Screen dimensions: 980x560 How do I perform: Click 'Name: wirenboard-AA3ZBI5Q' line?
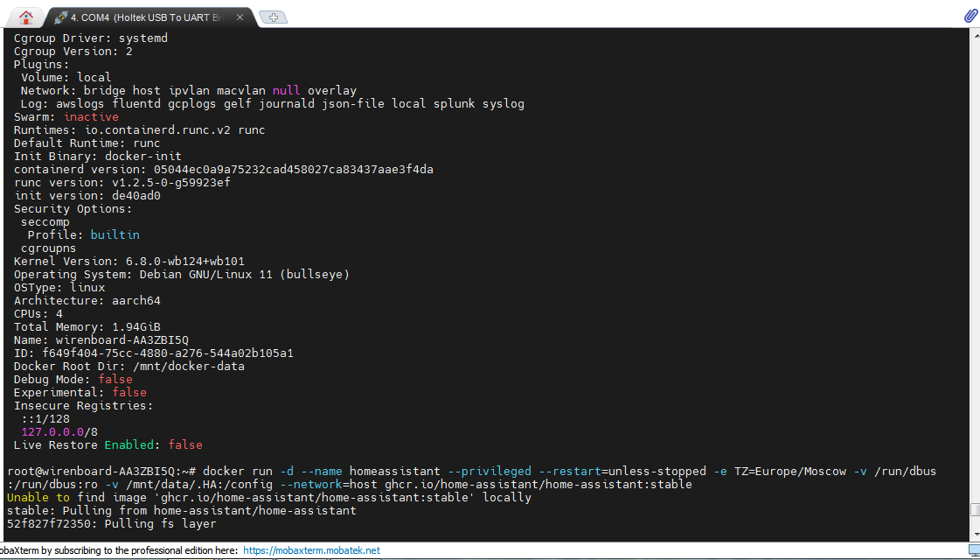tap(101, 340)
